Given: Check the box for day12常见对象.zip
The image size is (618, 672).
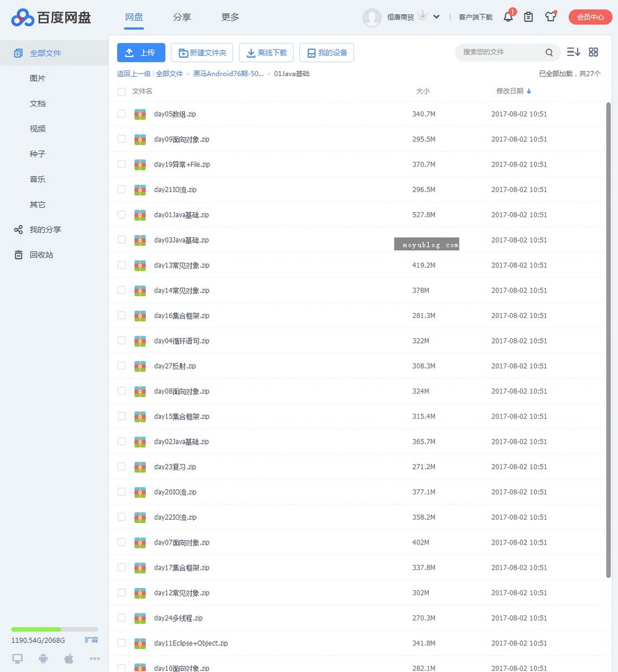Looking at the screenshot, I should [122, 593].
